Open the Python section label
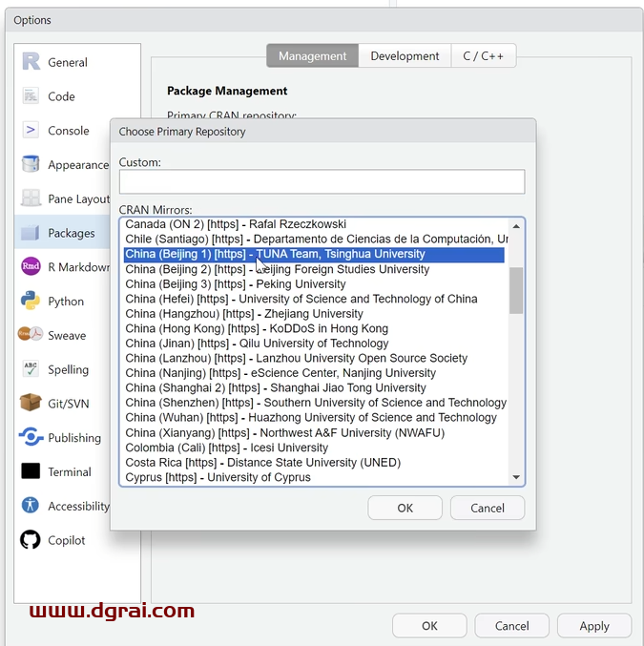This screenshot has height=646, width=644. click(x=66, y=302)
